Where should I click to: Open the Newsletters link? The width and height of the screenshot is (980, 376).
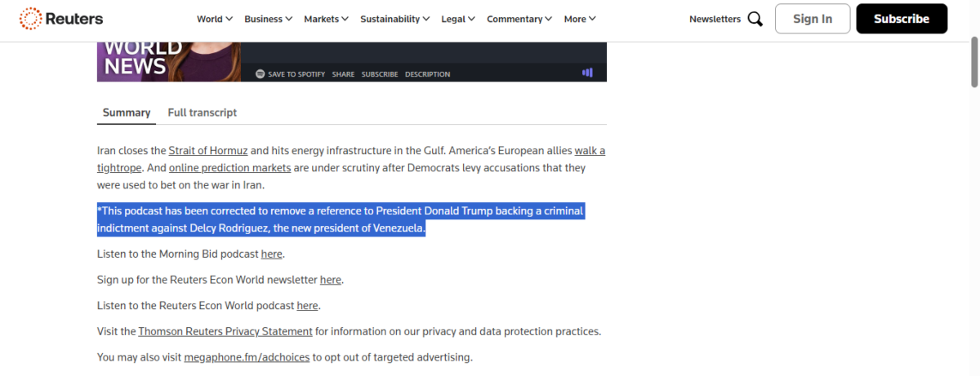coord(715,19)
